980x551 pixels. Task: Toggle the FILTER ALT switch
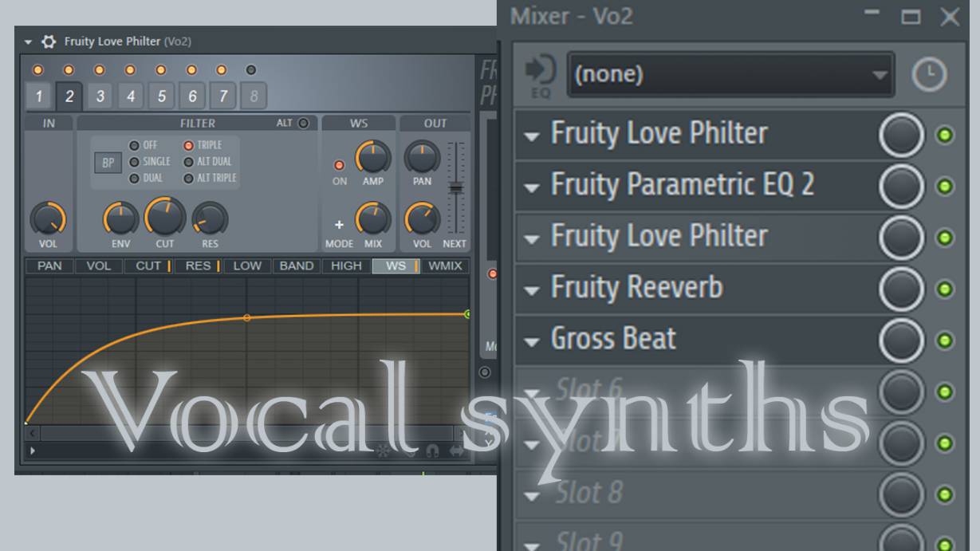(x=303, y=123)
